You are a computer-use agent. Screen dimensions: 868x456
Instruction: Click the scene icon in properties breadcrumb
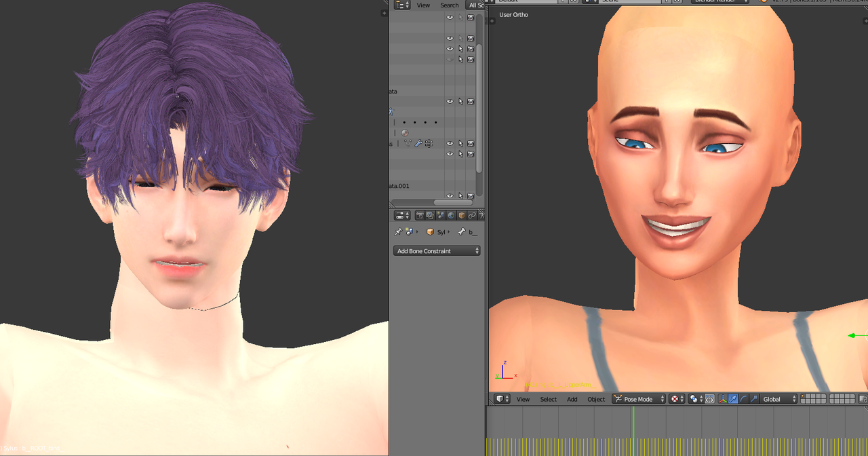[x=409, y=232]
